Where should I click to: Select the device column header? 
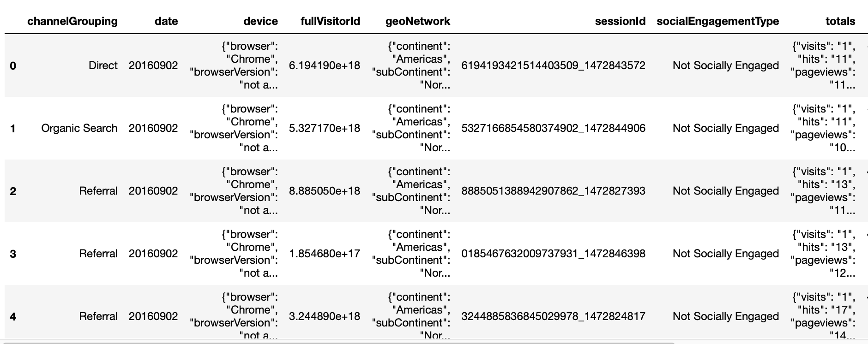pos(261,21)
